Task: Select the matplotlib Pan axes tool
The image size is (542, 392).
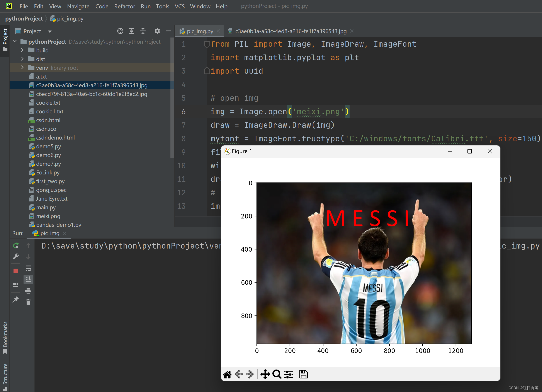Action: tap(265, 374)
